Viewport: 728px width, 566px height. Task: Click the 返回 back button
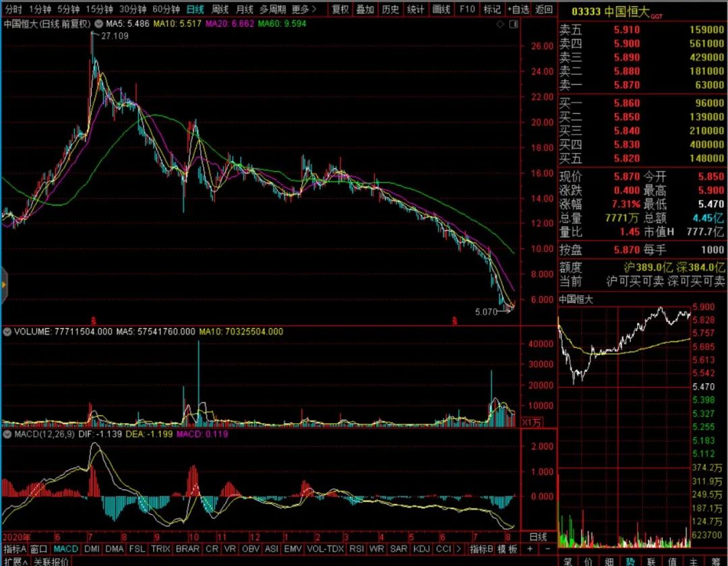pyautogui.click(x=544, y=9)
